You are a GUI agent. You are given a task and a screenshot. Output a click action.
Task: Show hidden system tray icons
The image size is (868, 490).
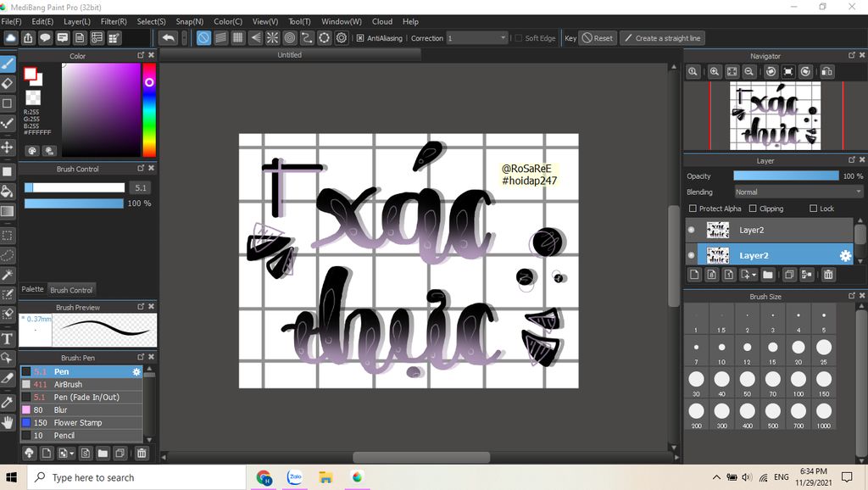[716, 477]
